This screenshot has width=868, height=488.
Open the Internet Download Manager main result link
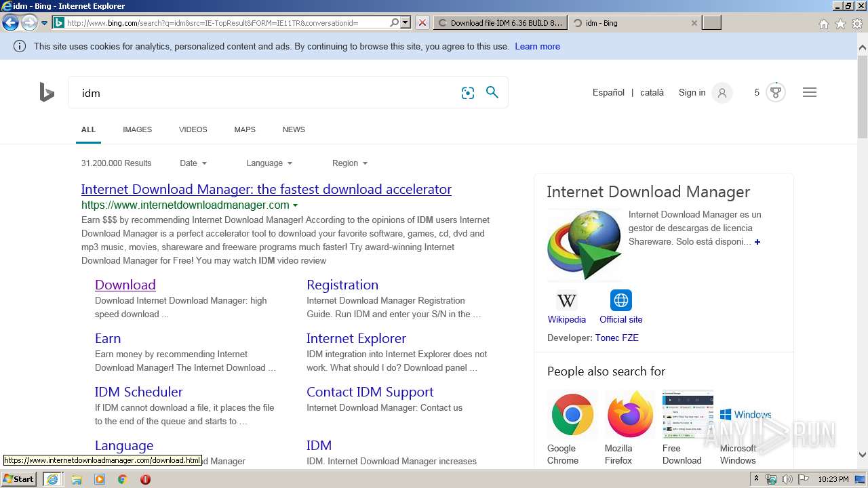(267, 189)
